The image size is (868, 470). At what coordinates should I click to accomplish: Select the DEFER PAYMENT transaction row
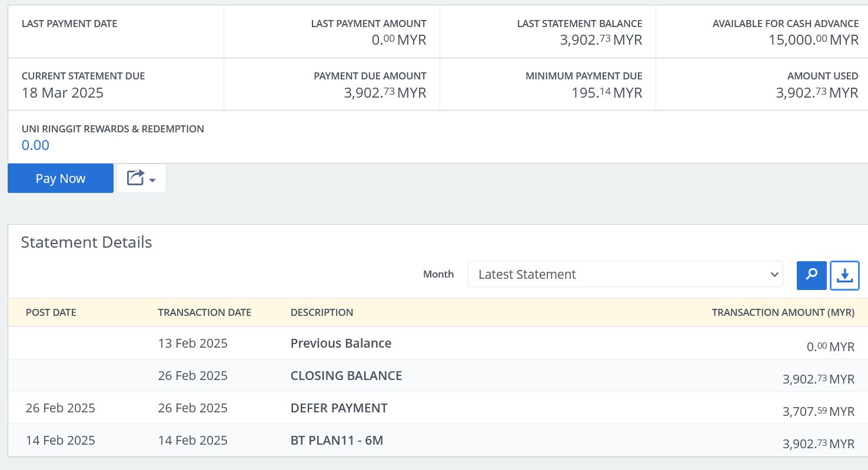pyautogui.click(x=339, y=408)
